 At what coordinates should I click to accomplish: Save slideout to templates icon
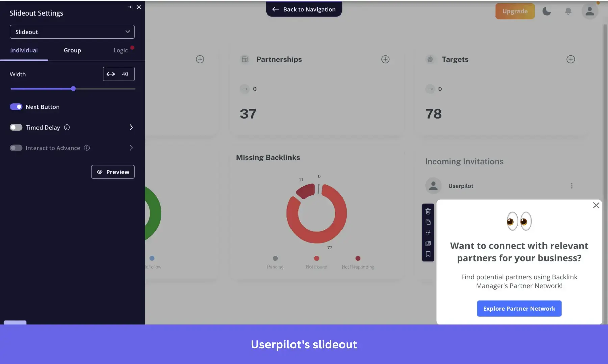(428, 244)
